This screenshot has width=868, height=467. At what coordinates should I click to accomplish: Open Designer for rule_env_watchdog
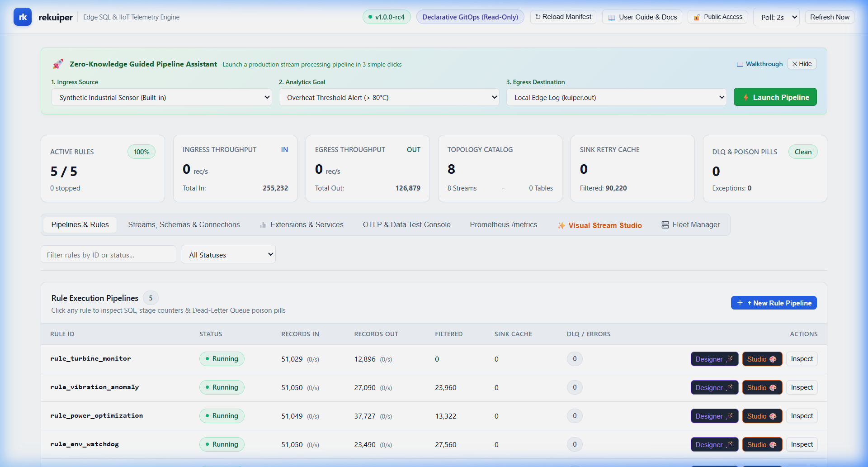(x=714, y=444)
